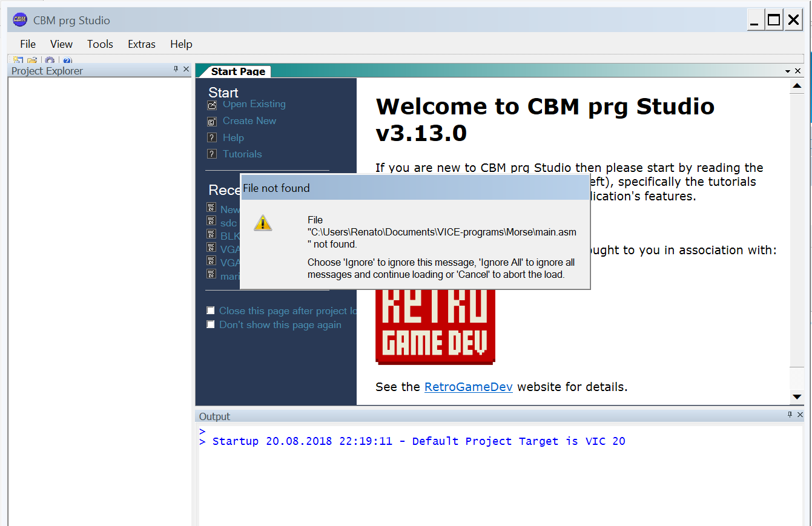Pin the Project Explorer panel

(x=176, y=70)
